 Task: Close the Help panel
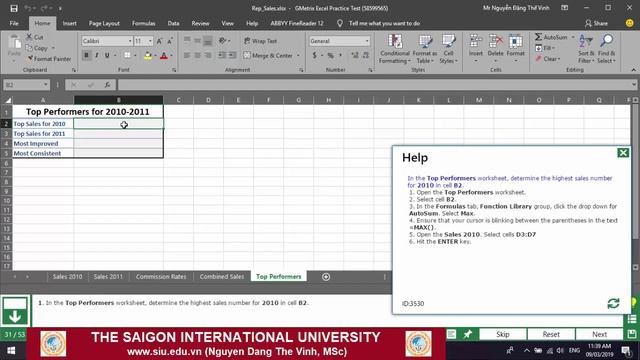(623, 153)
